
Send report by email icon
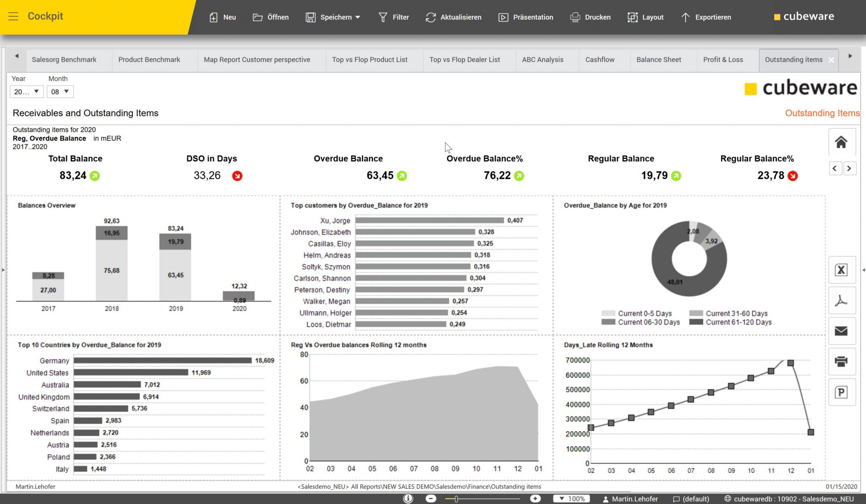click(841, 331)
